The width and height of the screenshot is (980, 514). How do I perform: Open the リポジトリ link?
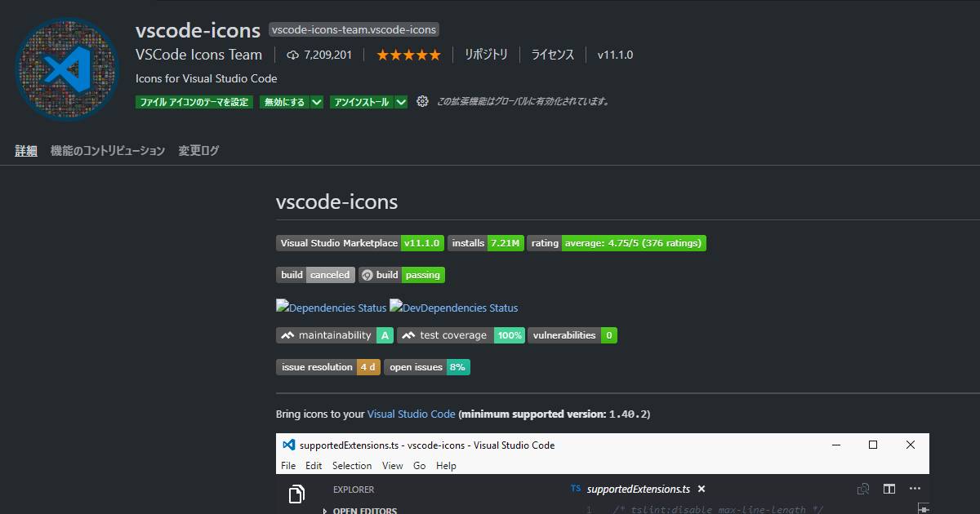pyautogui.click(x=486, y=55)
